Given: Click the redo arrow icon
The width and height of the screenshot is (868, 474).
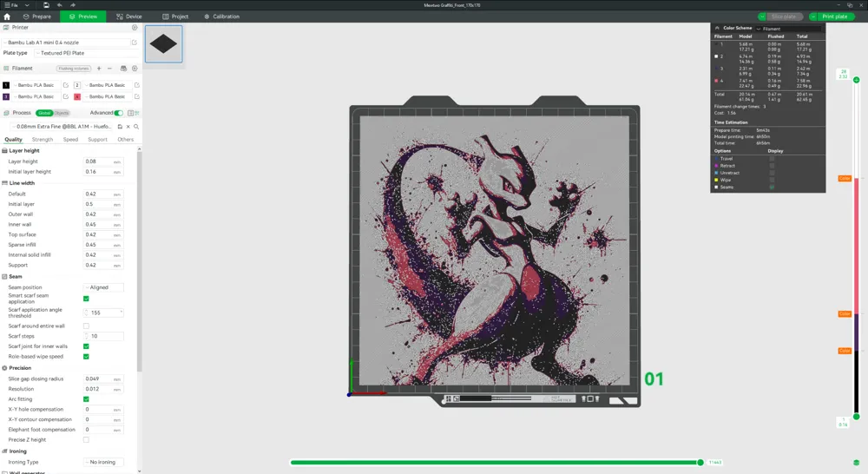Looking at the screenshot, I should coord(73,5).
